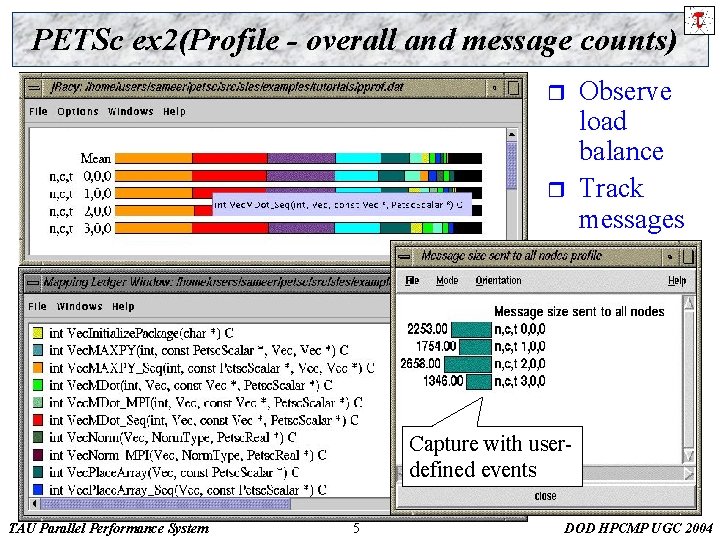This screenshot has width=720, height=540.
Task: Click the 2658.00 message size bar
Action: point(468,364)
